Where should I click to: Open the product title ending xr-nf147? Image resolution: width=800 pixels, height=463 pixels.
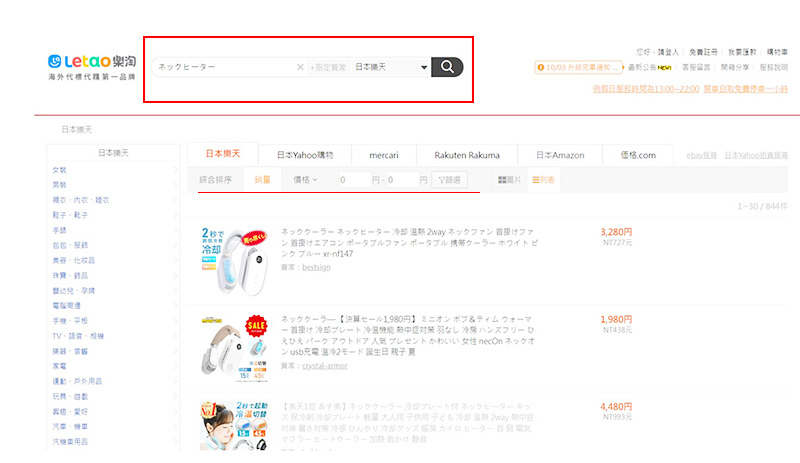click(409, 242)
